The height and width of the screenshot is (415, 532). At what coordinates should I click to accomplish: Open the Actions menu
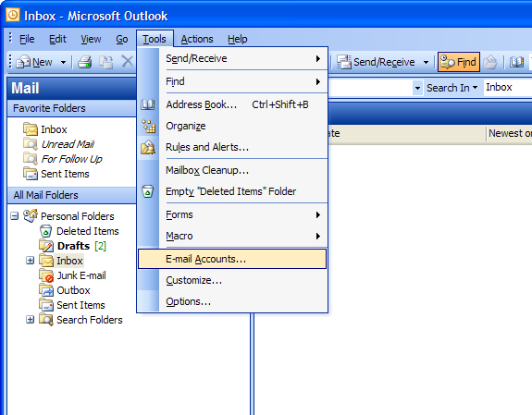click(197, 39)
